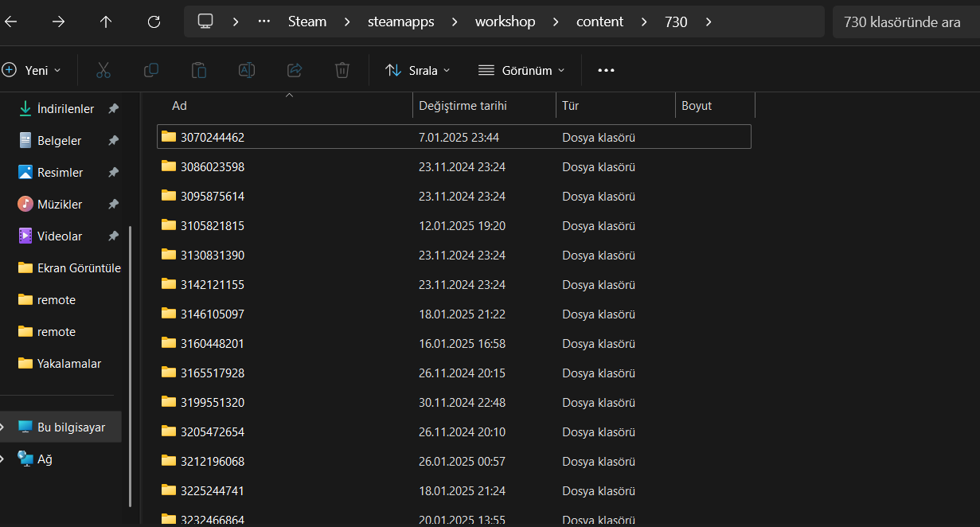The height and width of the screenshot is (527, 980).
Task: Focus the '730 klasöründe ara' search box
Action: (x=906, y=21)
